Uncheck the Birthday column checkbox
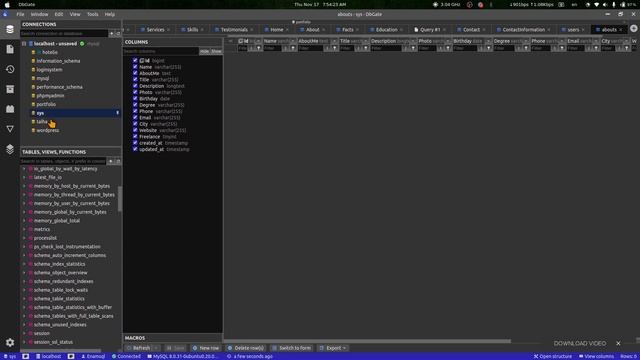The width and height of the screenshot is (640, 360). point(135,98)
